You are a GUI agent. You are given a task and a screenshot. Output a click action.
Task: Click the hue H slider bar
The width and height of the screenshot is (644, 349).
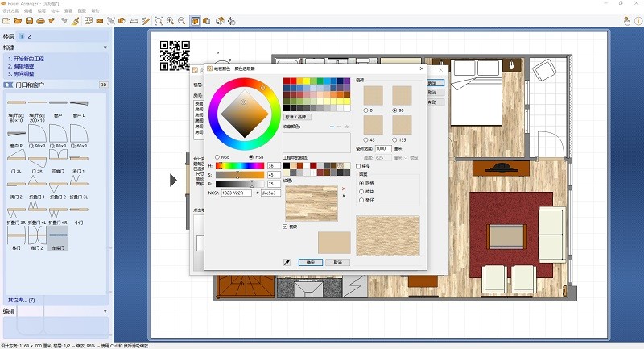(240, 166)
